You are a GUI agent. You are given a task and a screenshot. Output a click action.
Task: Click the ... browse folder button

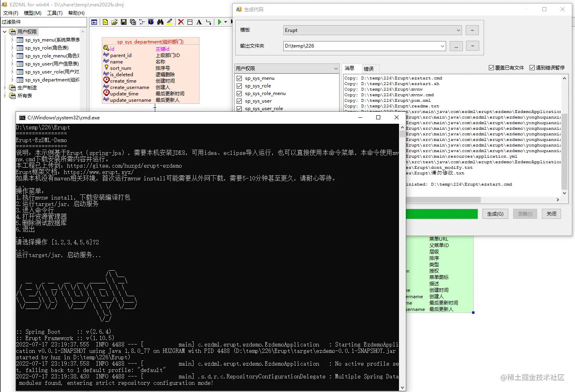[456, 46]
